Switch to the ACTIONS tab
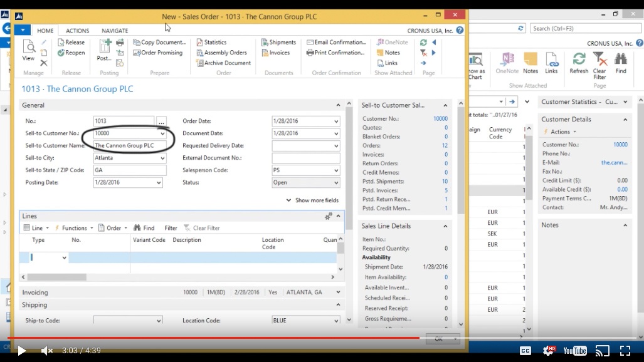The width and height of the screenshot is (644, 362). pyautogui.click(x=77, y=30)
